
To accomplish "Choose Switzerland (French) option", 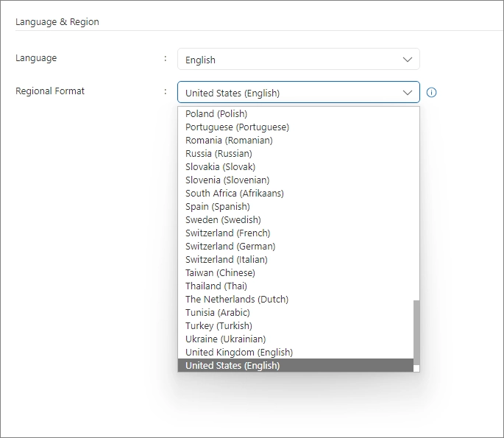I will tap(227, 233).
